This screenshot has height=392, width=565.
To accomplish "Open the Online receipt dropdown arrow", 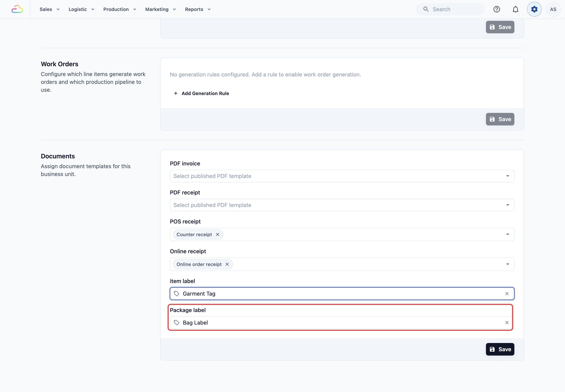I will [508, 264].
